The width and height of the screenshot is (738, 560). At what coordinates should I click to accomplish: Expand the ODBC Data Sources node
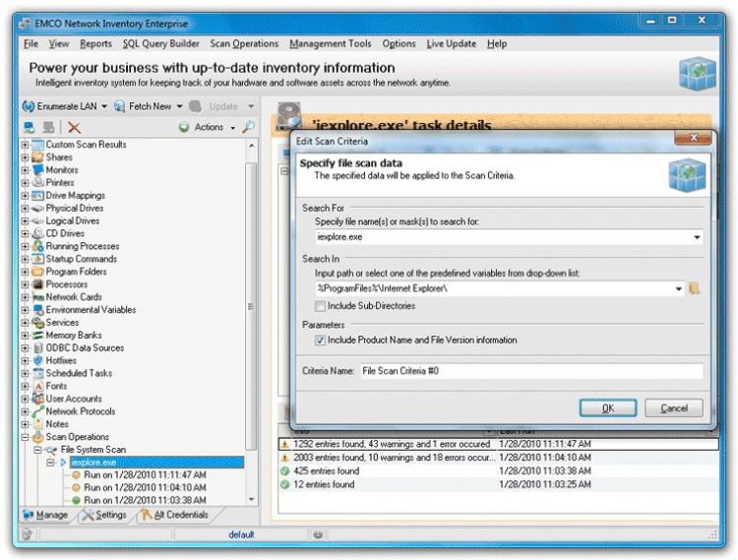tap(25, 347)
